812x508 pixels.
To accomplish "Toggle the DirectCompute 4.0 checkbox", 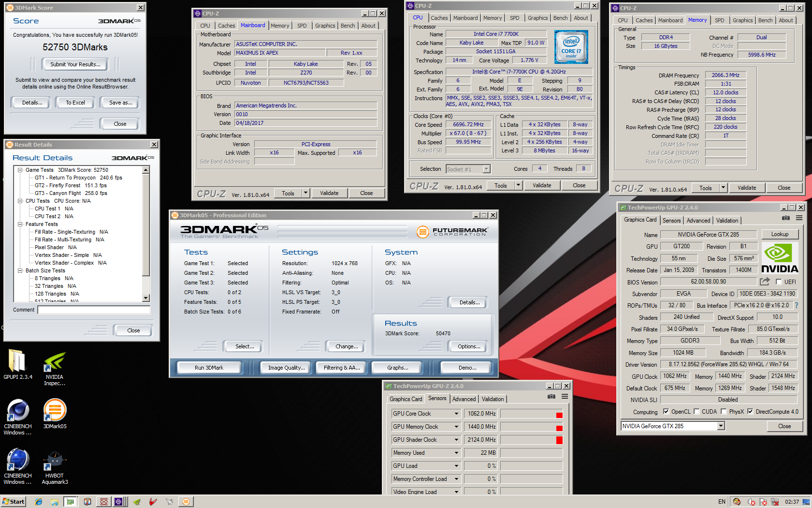I will click(x=750, y=411).
